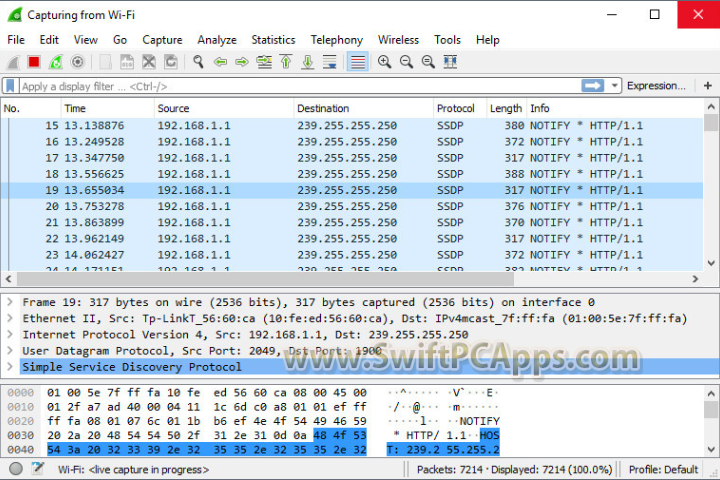Expand the Frame 19 details row
Image resolution: width=720 pixels, height=480 pixels.
tap(10, 302)
